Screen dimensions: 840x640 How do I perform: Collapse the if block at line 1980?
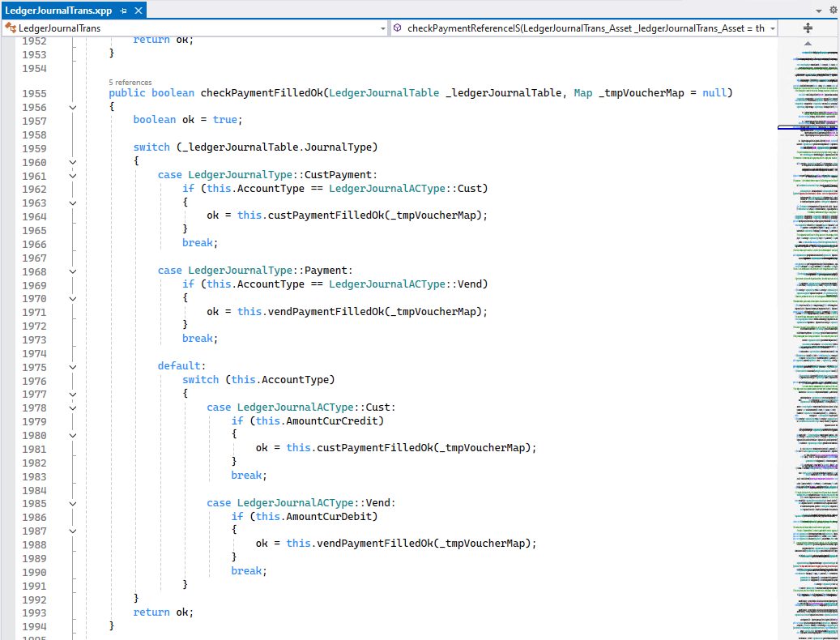tap(73, 435)
